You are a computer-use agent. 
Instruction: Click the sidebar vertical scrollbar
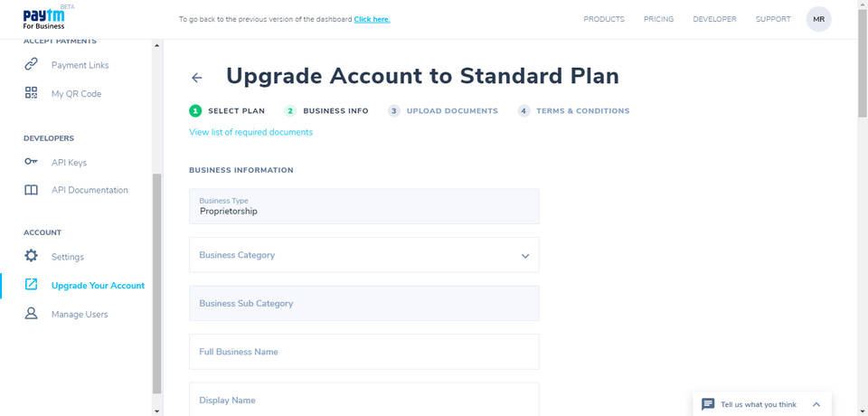coord(157,280)
